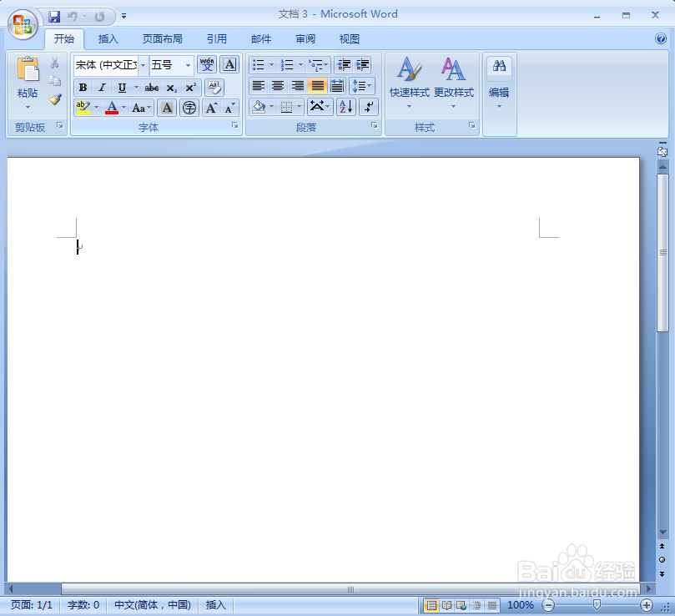Click the Sort A-Z icon
Viewport: 675px width, 616px height.
345,107
